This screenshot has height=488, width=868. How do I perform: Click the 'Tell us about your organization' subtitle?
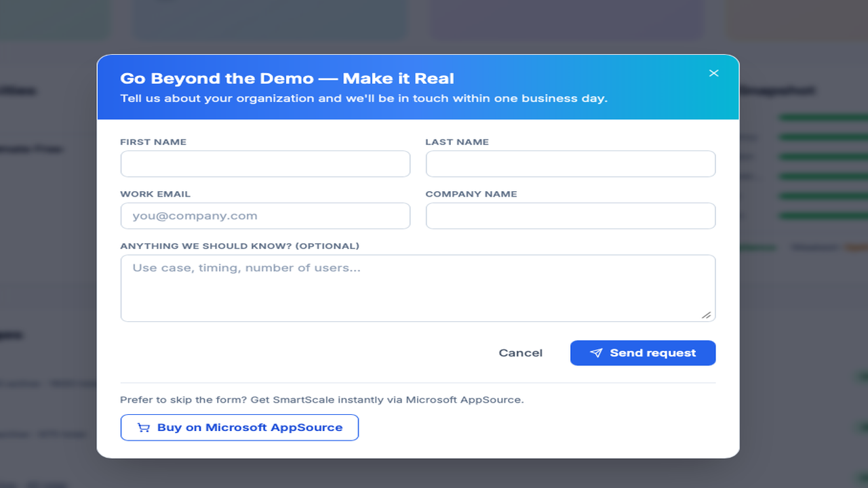364,98
